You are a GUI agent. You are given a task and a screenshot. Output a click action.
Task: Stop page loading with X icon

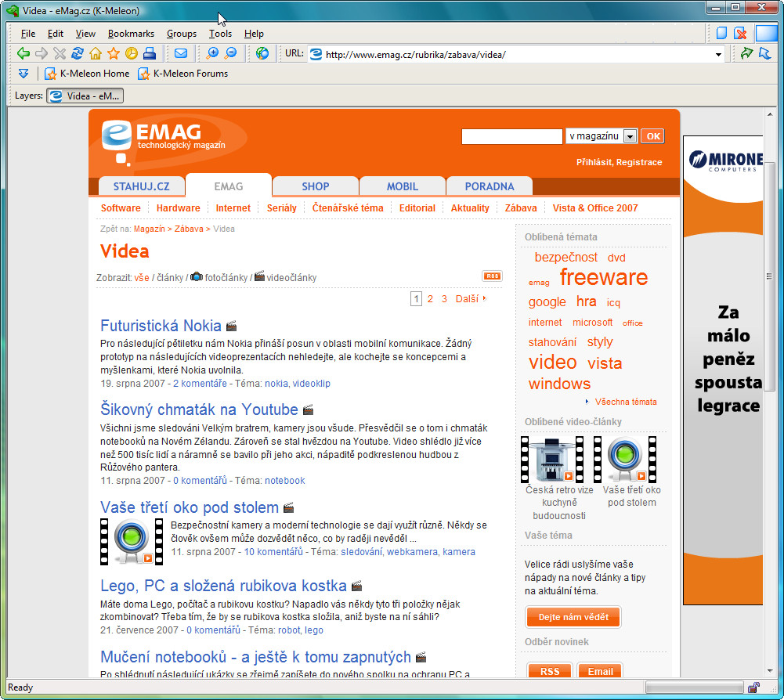coord(60,53)
